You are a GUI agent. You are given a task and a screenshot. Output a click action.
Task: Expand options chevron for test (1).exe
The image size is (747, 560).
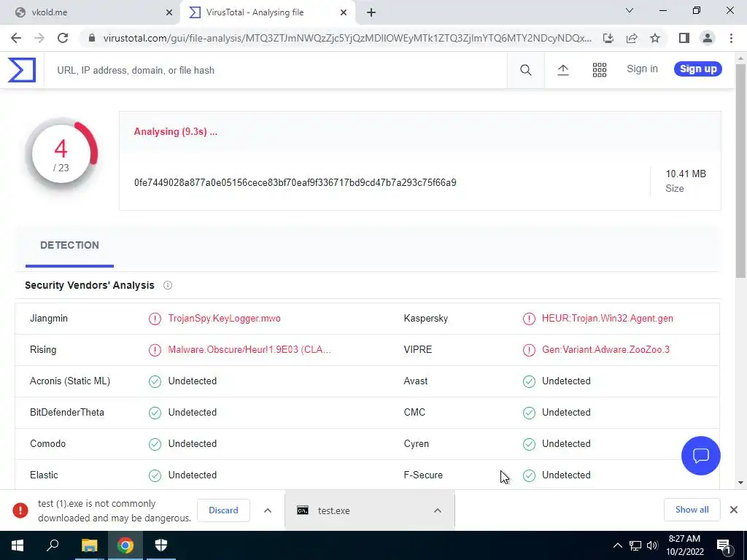click(x=268, y=510)
